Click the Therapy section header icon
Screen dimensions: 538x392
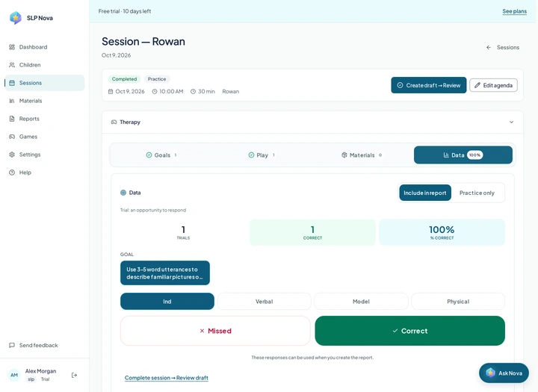point(114,122)
